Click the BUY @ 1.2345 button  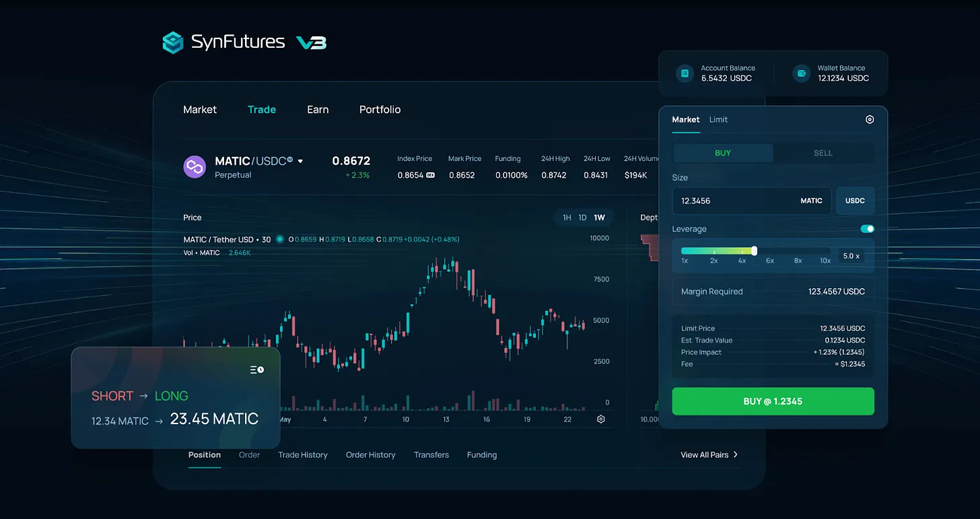tap(773, 401)
